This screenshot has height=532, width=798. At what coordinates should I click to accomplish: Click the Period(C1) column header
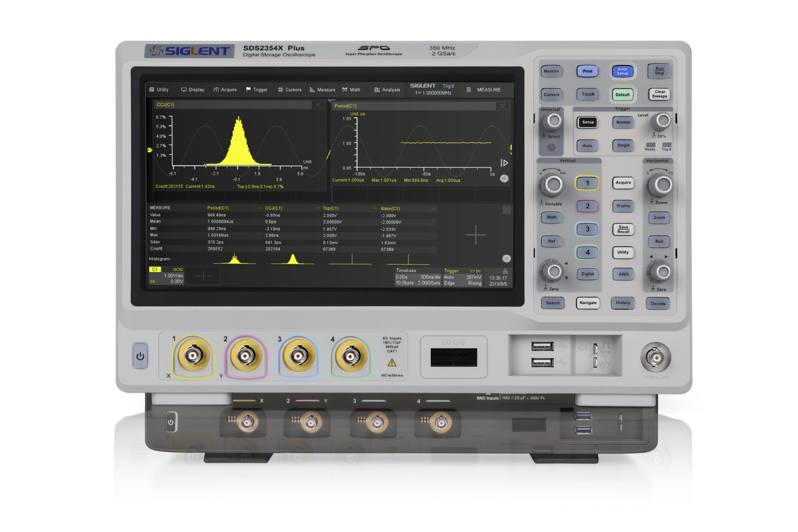(218, 208)
